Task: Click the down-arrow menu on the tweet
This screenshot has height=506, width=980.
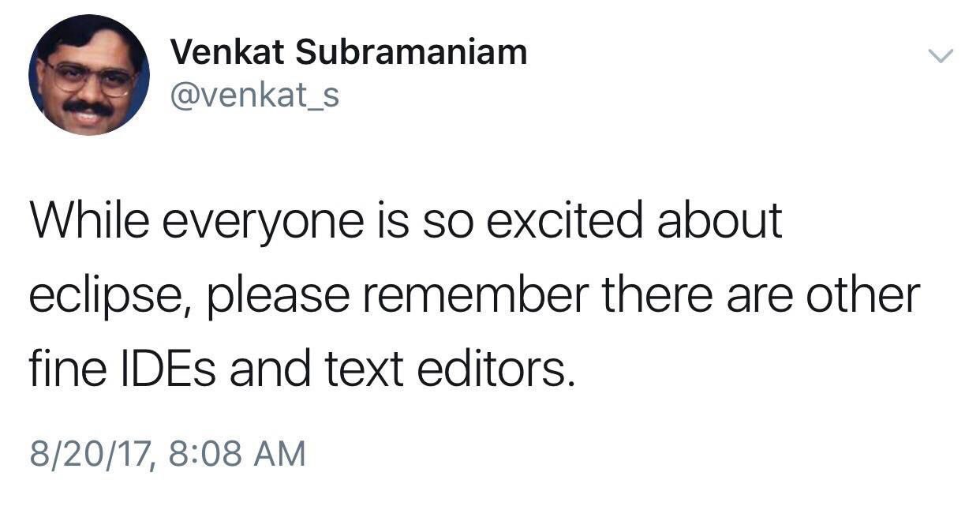Action: [x=940, y=54]
